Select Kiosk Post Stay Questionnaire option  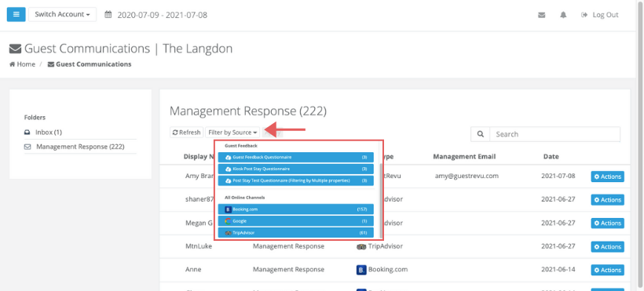296,169
